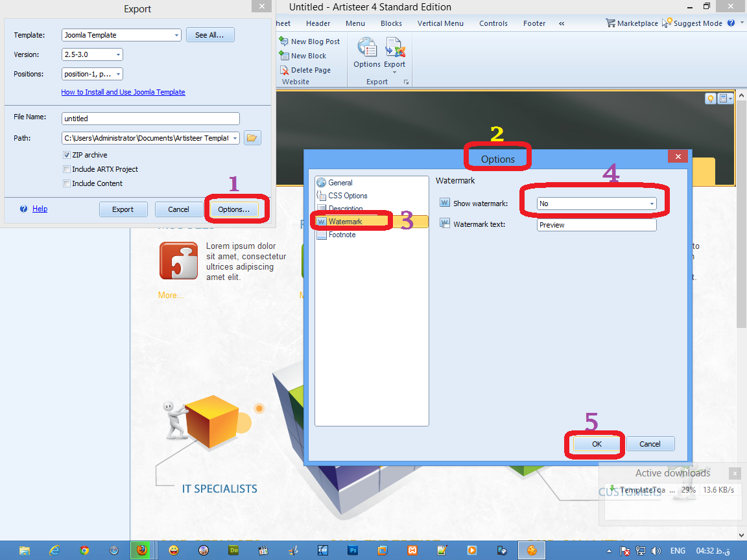
Task: Click the folder browse icon beside Path
Action: click(252, 138)
